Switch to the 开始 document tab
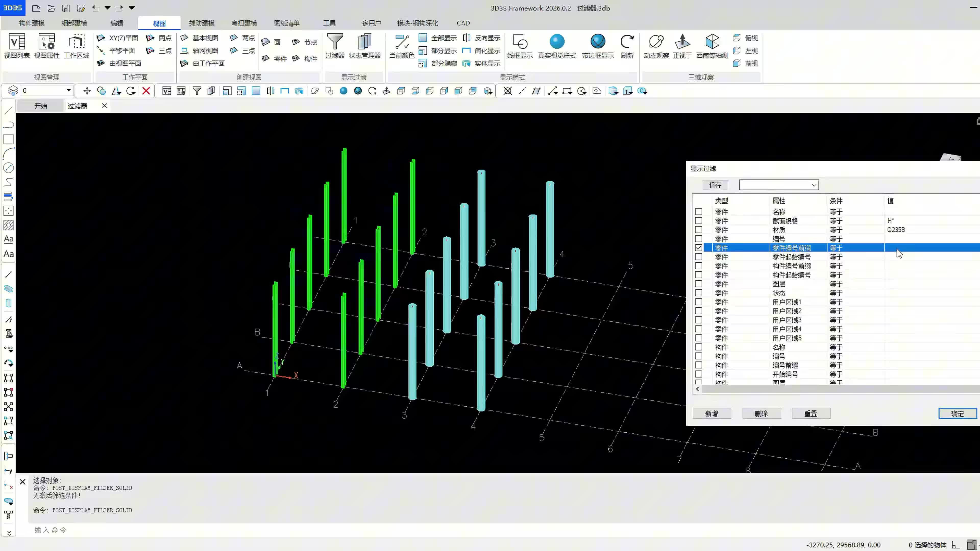This screenshot has width=980, height=551. tap(40, 106)
